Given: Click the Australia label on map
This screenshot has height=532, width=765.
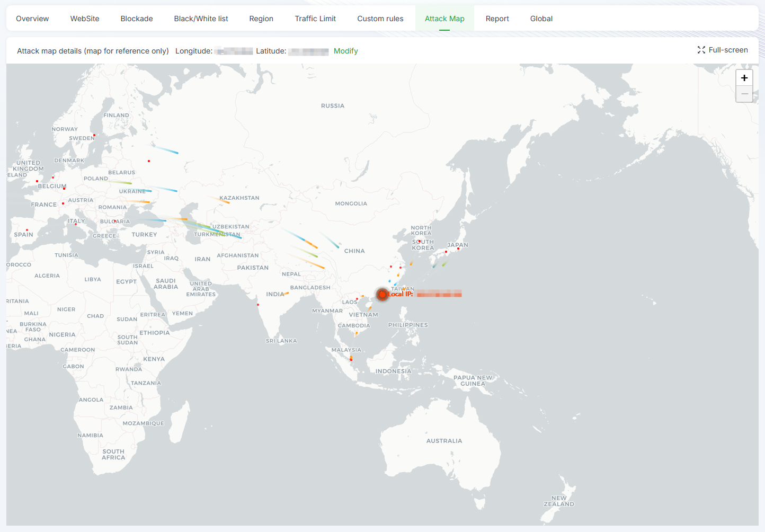Looking at the screenshot, I should tap(444, 441).
